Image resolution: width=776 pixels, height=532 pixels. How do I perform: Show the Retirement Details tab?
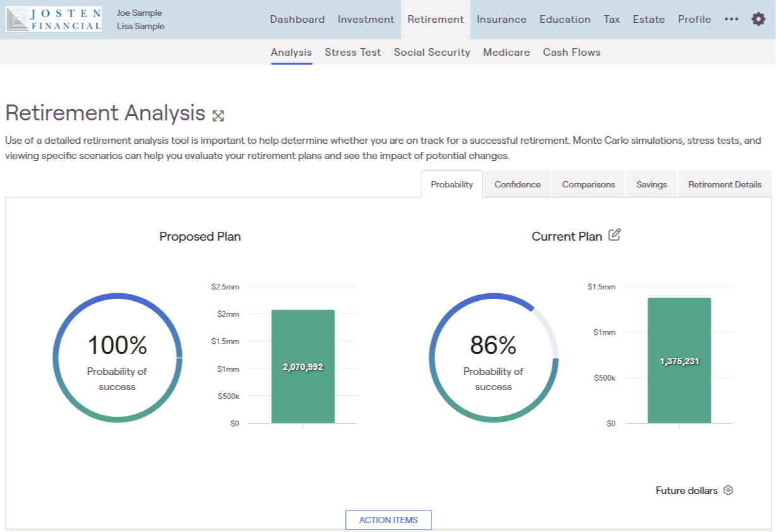coord(725,184)
